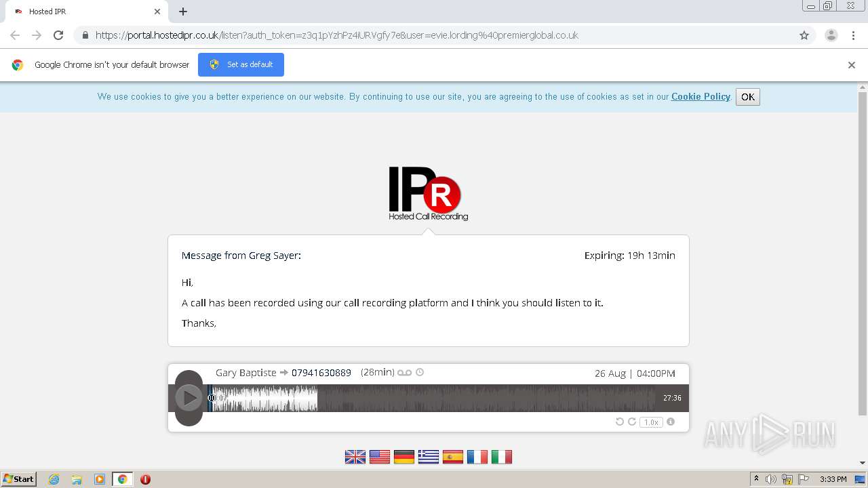This screenshot has height=488, width=868.
Task: Bookmark this page with the star
Action: coord(804,35)
